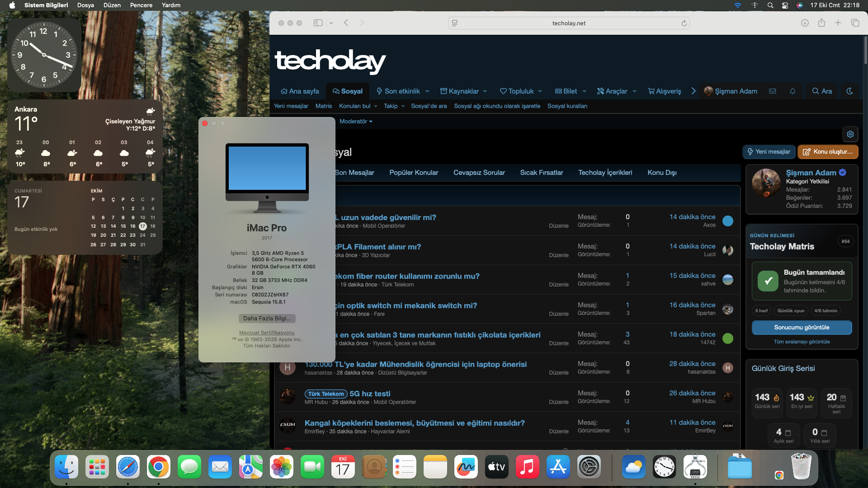Open the Pencere menu
This screenshot has height=488, width=868.
141,5
